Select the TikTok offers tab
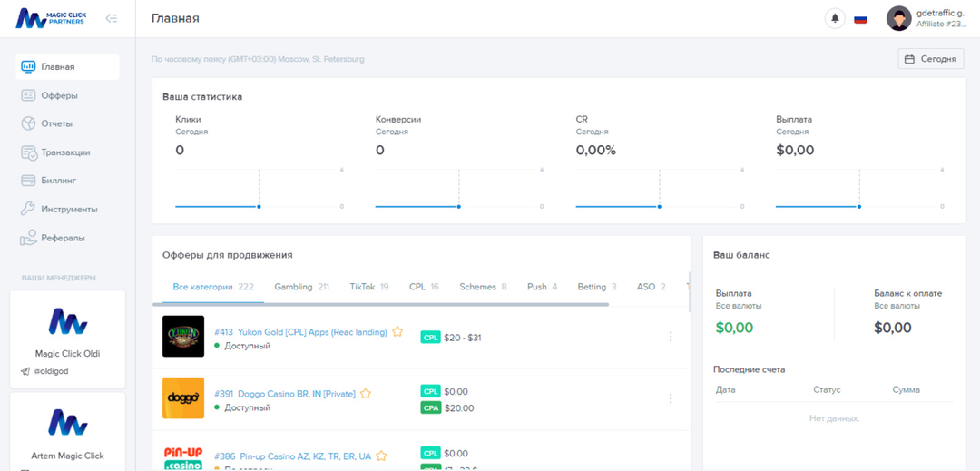Viewport: 980px width, 471px height. [x=368, y=287]
